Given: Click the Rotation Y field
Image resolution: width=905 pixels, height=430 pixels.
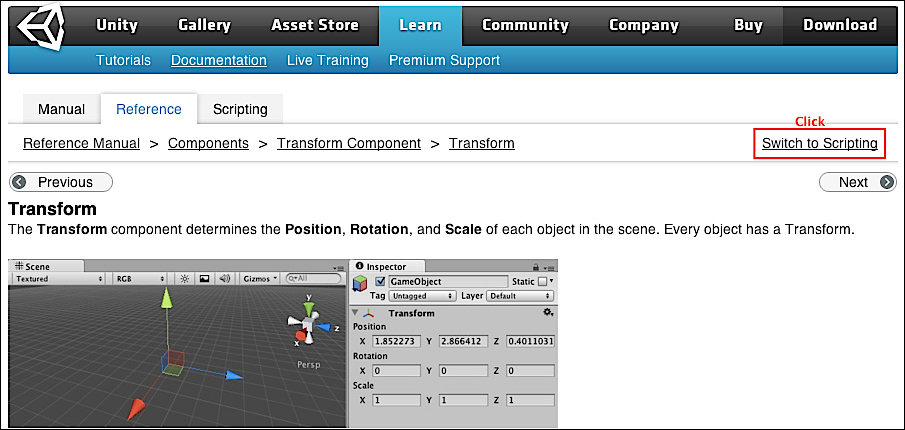Looking at the screenshot, I should point(464,371).
